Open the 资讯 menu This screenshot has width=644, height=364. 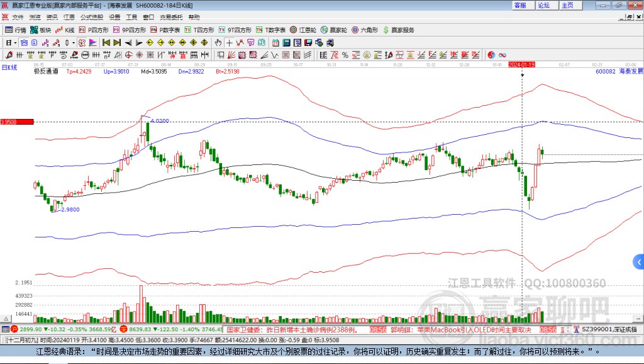tap(52, 17)
